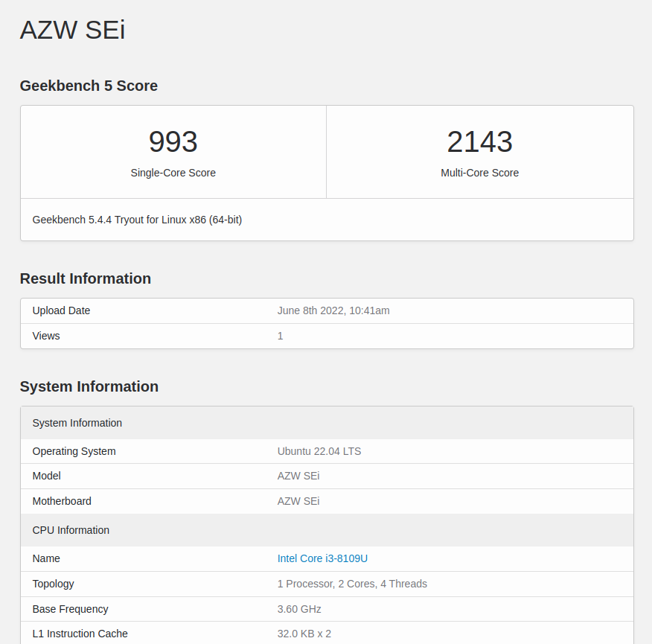Select the Model value 'AZW SEi'
The width and height of the screenshot is (652, 644).
point(298,476)
